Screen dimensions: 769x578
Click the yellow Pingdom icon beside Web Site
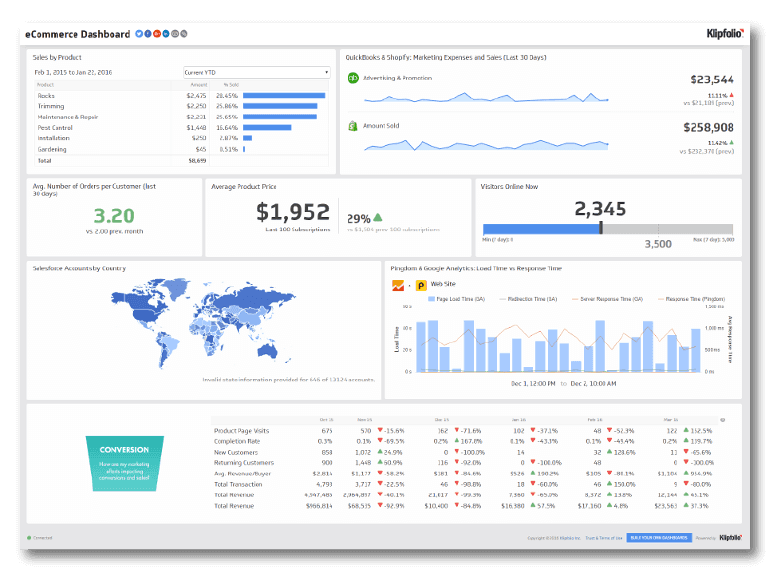pos(421,285)
